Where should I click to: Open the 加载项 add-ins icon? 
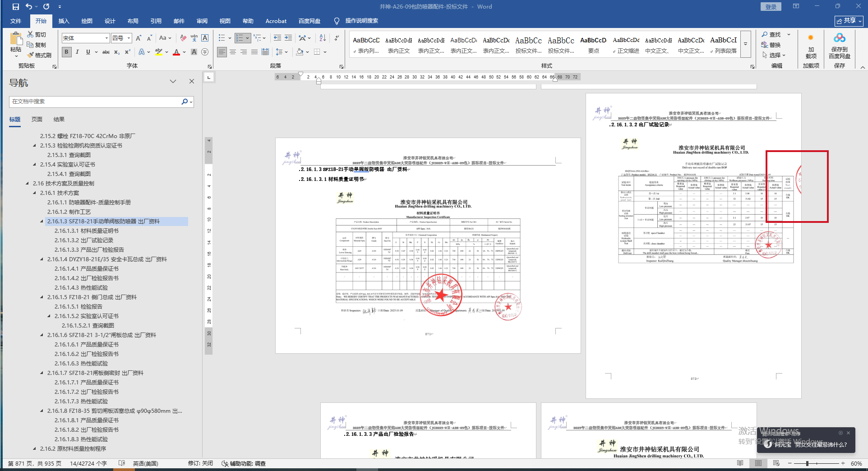(x=811, y=38)
